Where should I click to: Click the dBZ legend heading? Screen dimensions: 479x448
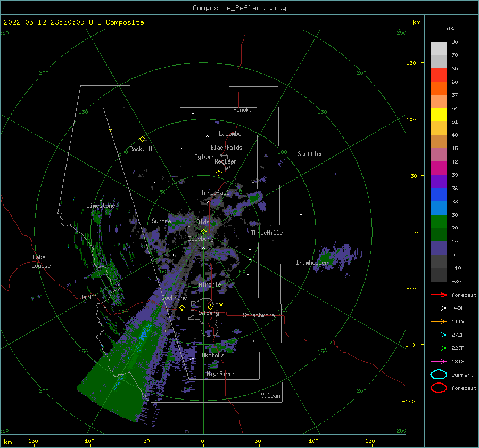(451, 28)
